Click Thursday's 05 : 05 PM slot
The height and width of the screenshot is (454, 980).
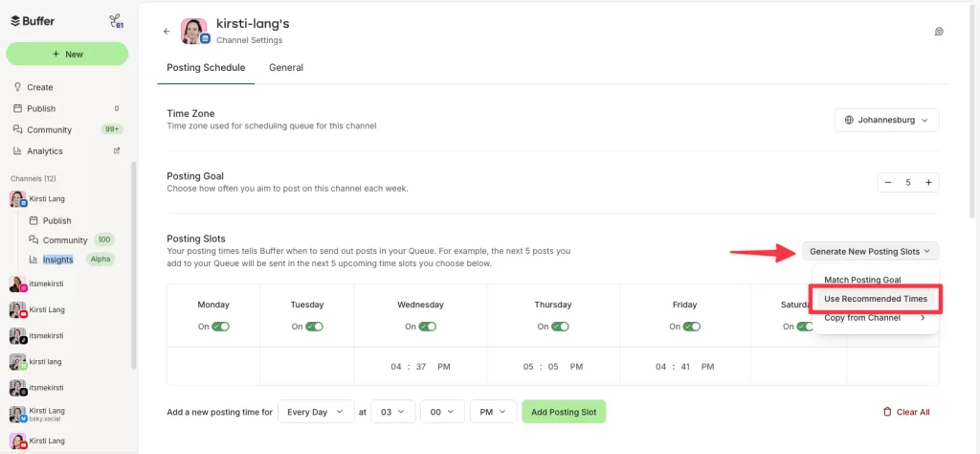click(552, 367)
